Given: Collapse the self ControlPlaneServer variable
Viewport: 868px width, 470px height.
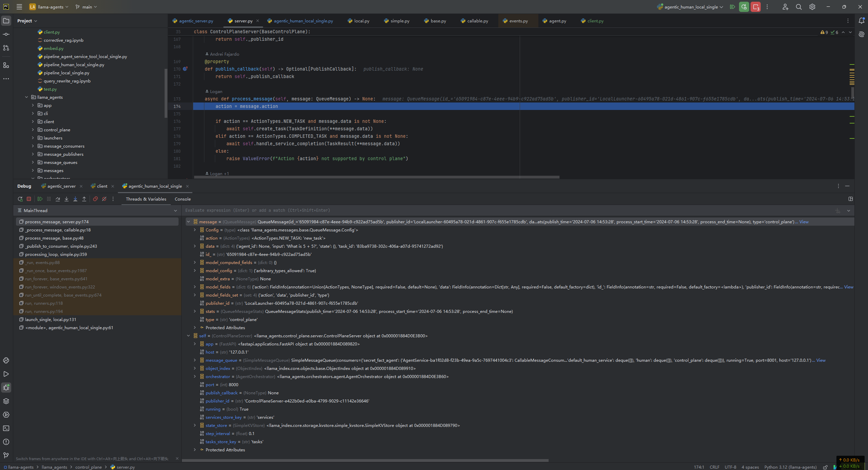Looking at the screenshot, I should [188, 336].
